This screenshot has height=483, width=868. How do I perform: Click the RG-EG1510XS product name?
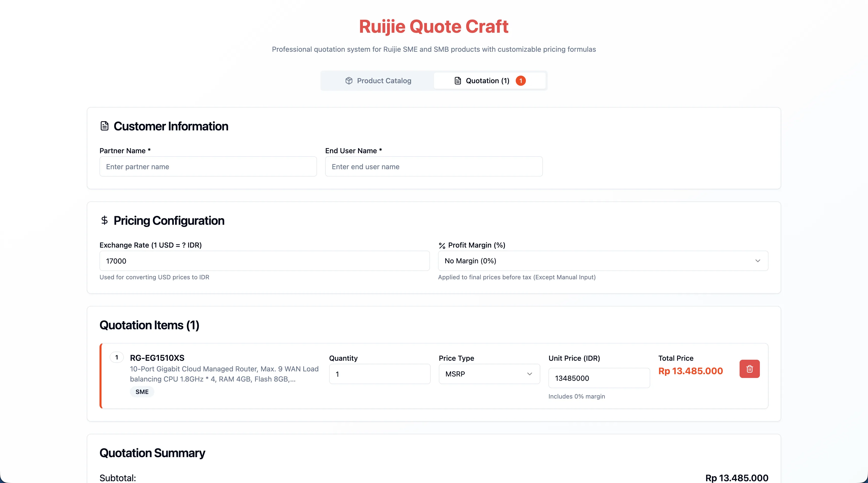157,358
